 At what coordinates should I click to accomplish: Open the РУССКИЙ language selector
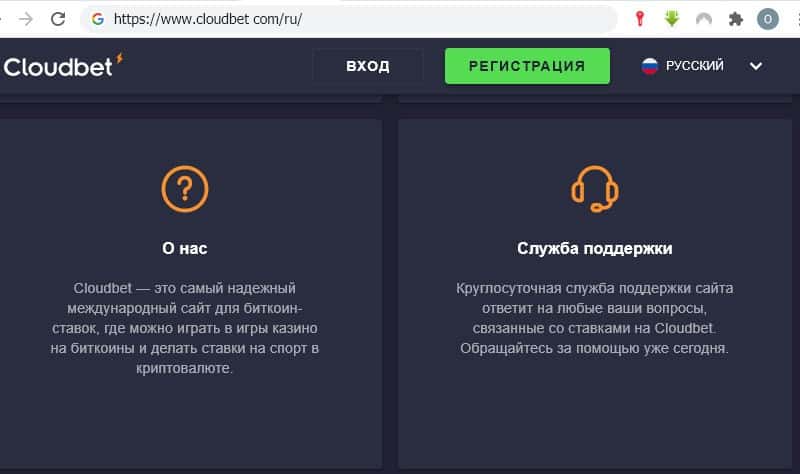[x=702, y=66]
